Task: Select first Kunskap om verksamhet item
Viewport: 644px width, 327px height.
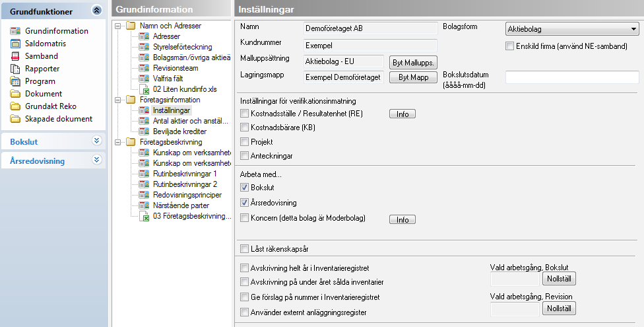Action: [191, 153]
